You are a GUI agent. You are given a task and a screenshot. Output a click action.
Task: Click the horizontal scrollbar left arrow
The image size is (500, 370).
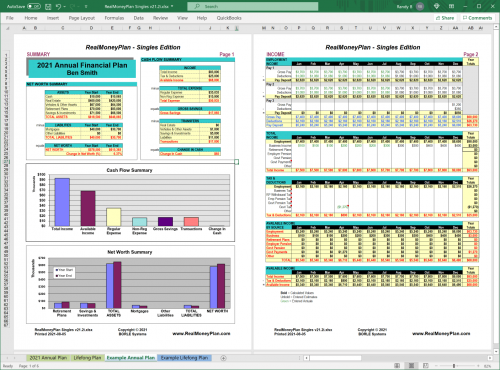pyautogui.click(x=306, y=358)
